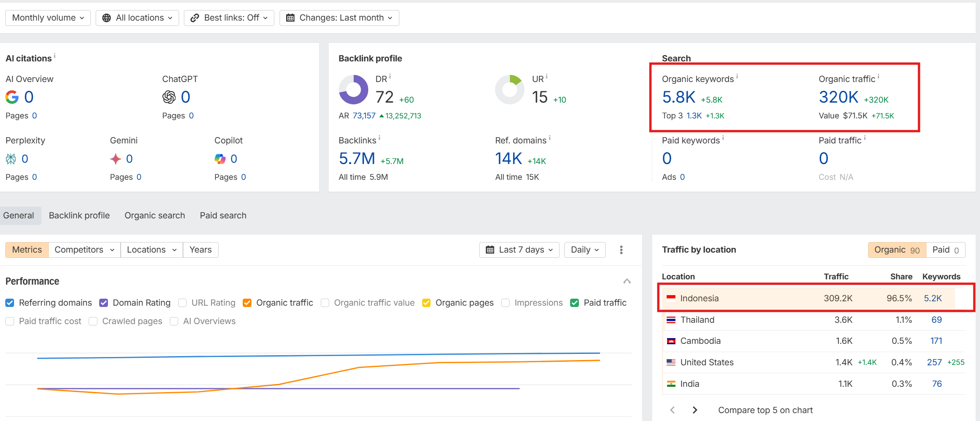The width and height of the screenshot is (980, 421).
Task: Disable the Organic traffic checkbox
Action: (x=247, y=303)
